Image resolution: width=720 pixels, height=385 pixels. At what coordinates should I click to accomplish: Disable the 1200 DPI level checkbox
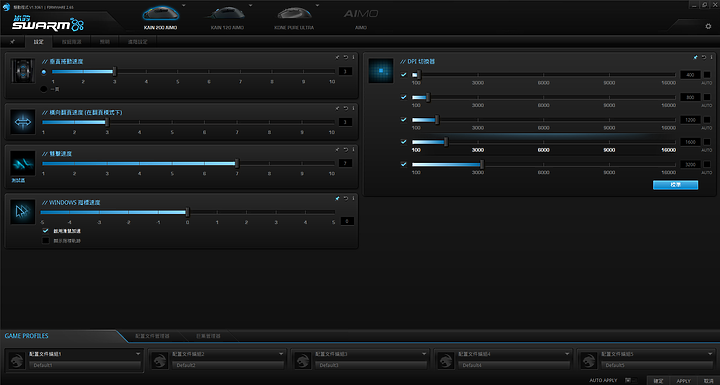click(404, 119)
